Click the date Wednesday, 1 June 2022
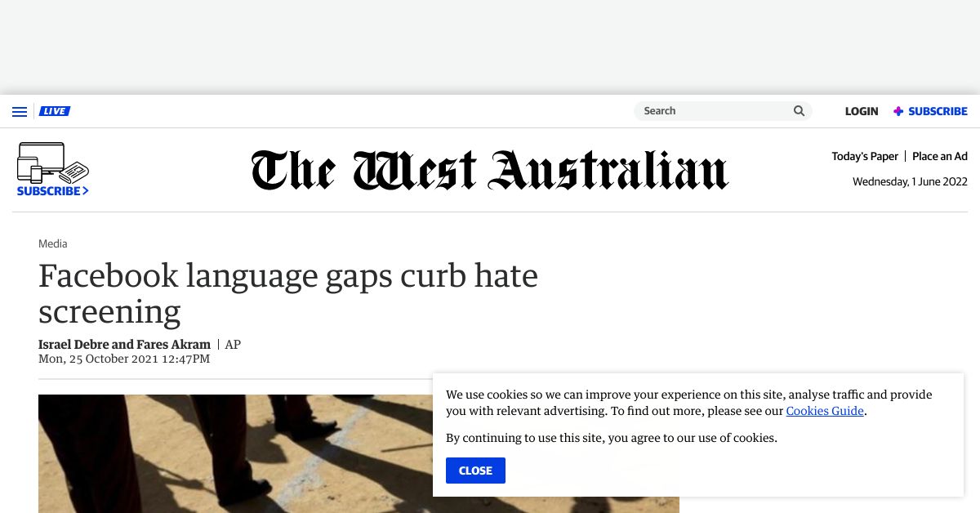980x513 pixels. [910, 181]
